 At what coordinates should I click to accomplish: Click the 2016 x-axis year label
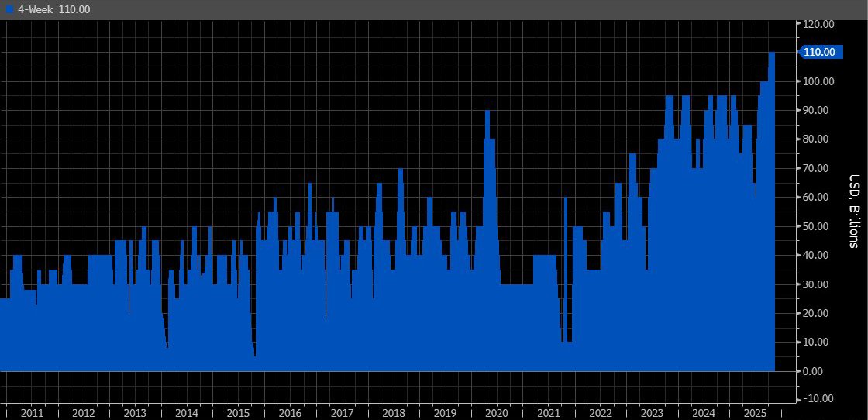[290, 413]
